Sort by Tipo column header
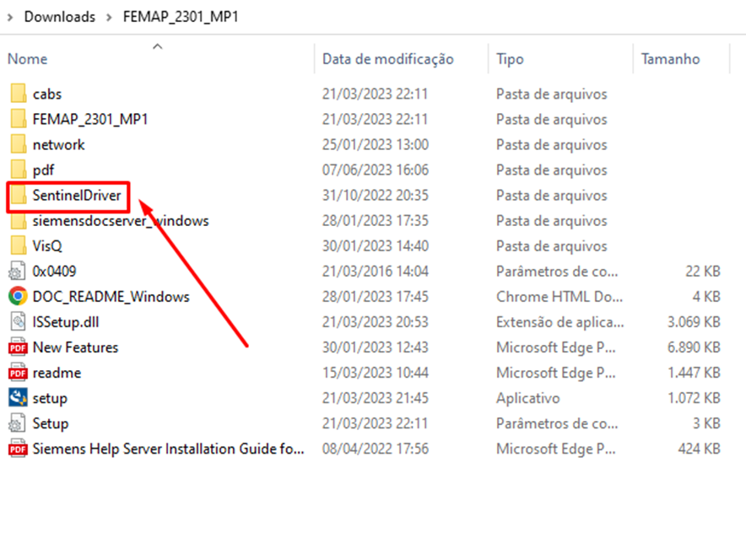This screenshot has height=560, width=746. [510, 59]
